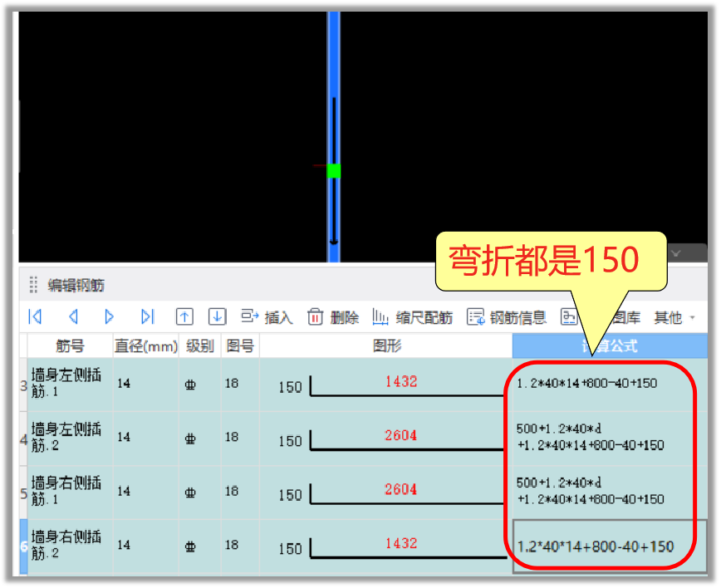Open 缩尺配筋 scaled reinforcement tool
This screenshot has height=588, width=721.
[413, 317]
